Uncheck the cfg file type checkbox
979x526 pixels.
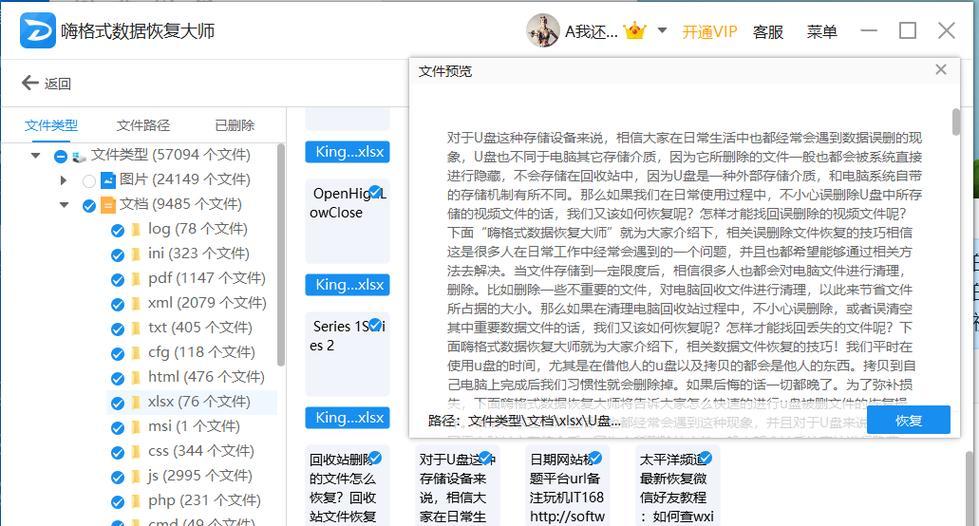(x=117, y=354)
